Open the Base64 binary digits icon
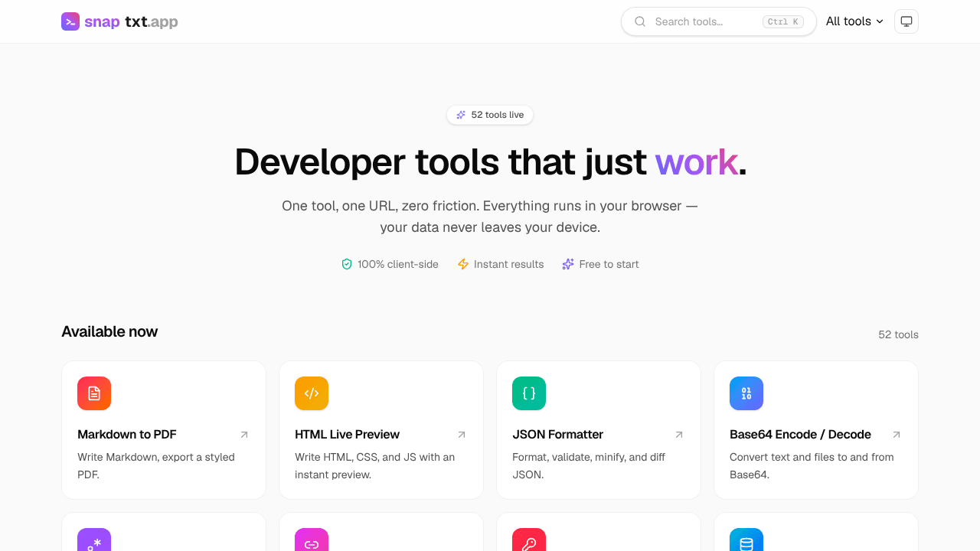Viewport: 980px width, 551px height. tap(746, 393)
